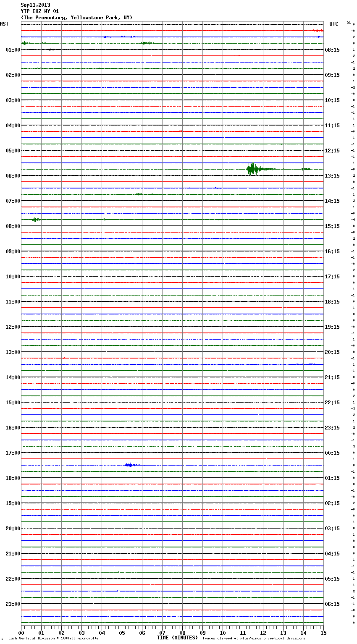Select the 14:00 MST time label
This screenshot has height=644, width=357.
click(13, 377)
